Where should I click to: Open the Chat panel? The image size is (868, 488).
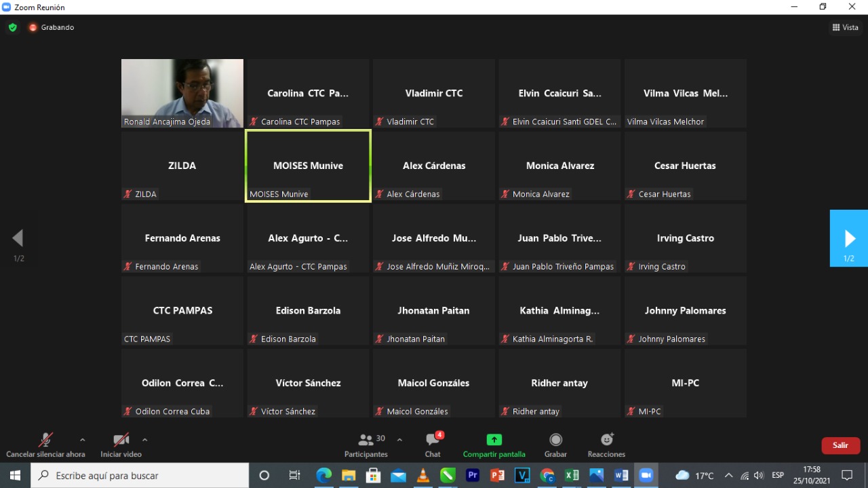pyautogui.click(x=433, y=445)
